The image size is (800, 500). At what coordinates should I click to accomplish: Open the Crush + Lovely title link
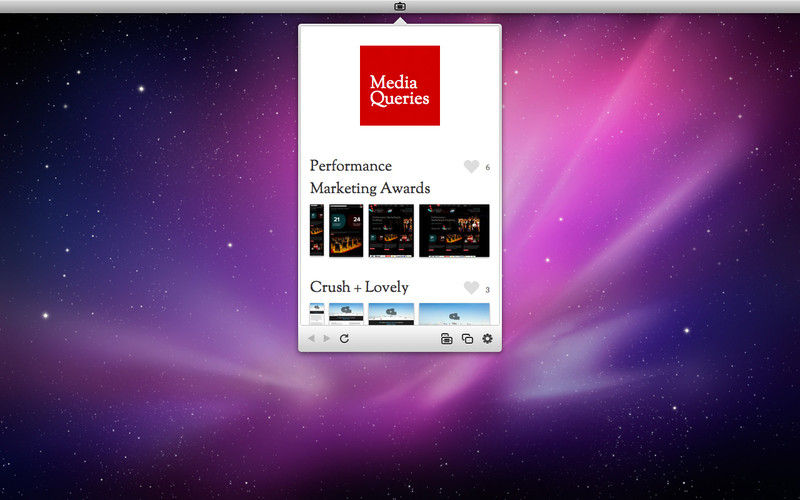coord(359,287)
